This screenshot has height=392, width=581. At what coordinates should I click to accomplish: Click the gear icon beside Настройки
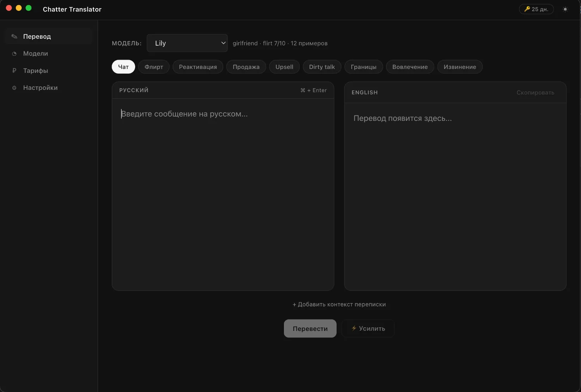coord(14,88)
